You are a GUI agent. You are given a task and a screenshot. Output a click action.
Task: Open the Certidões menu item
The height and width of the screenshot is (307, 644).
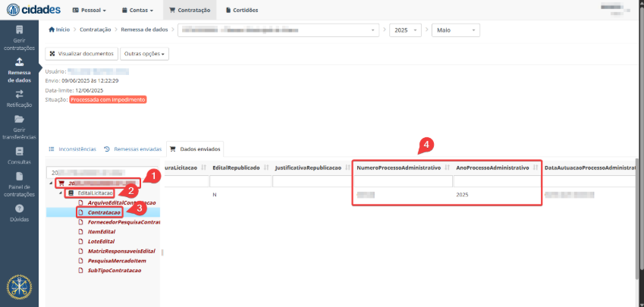click(240, 11)
